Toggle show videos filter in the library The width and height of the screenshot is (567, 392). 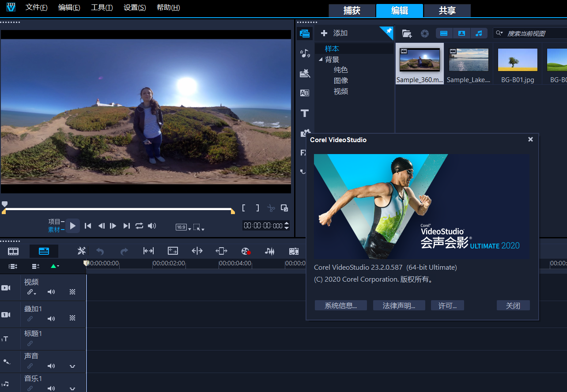pyautogui.click(x=444, y=33)
